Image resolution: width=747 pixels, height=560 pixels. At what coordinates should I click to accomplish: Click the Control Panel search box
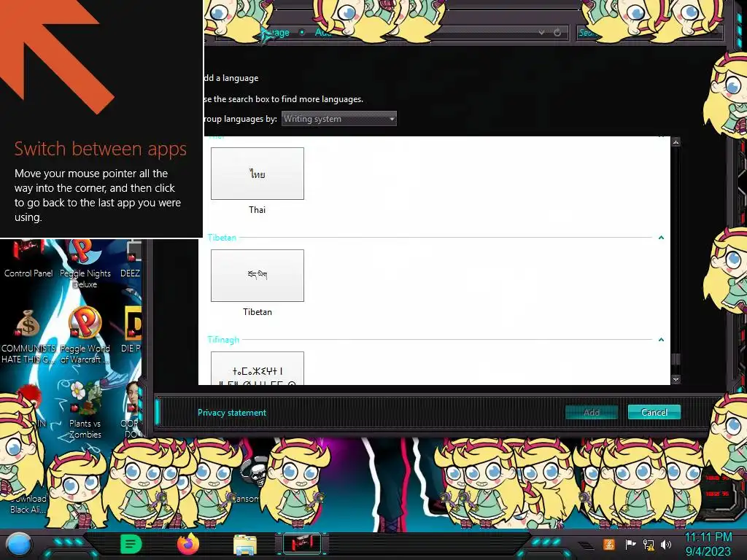649,32
